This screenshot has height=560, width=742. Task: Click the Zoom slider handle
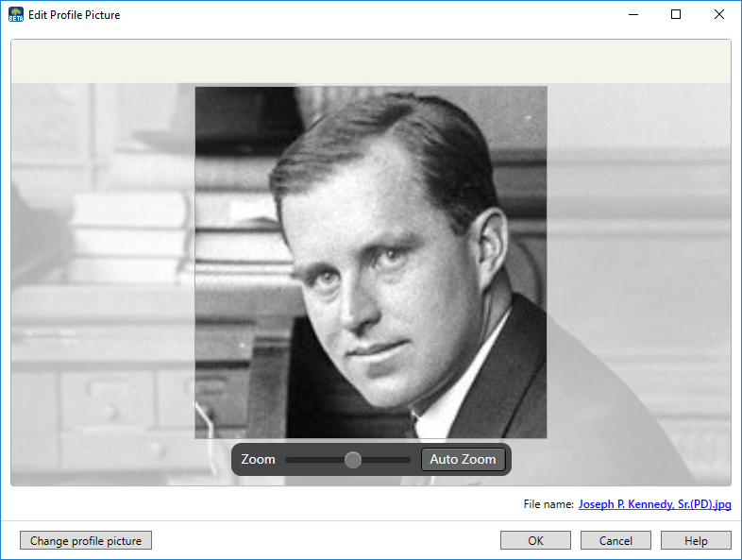(352, 460)
